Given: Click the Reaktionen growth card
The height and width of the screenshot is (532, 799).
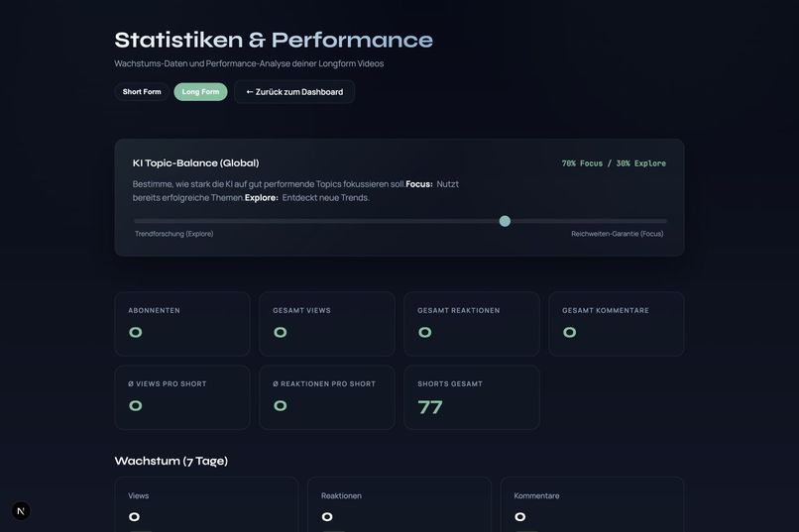Looking at the screenshot, I should click(x=399, y=504).
